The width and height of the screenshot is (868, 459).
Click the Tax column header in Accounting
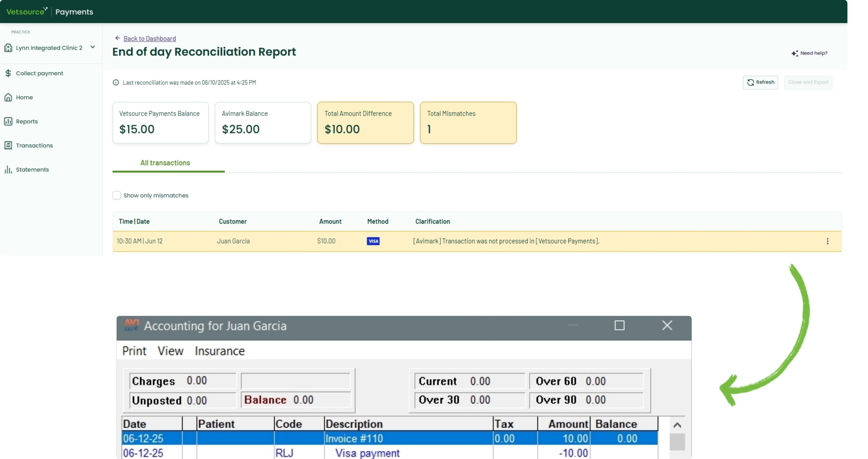515,424
